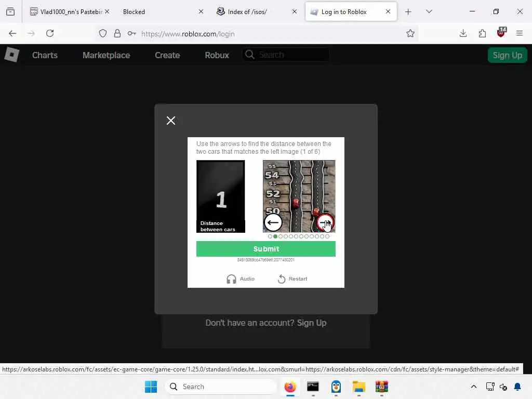Screen dimensions: 532x399
Task: Show next car image with right arrow
Action: click(x=325, y=222)
